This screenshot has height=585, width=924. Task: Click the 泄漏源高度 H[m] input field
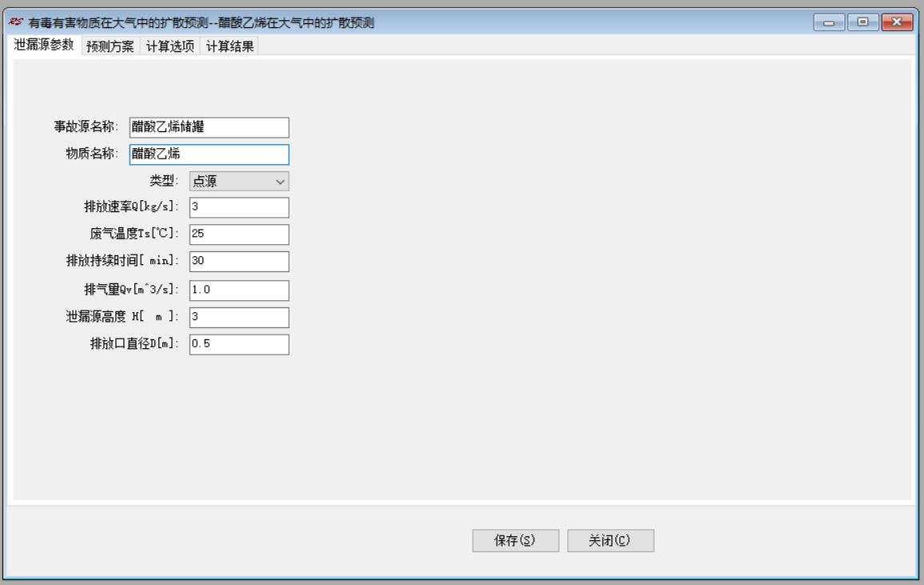tap(239, 317)
